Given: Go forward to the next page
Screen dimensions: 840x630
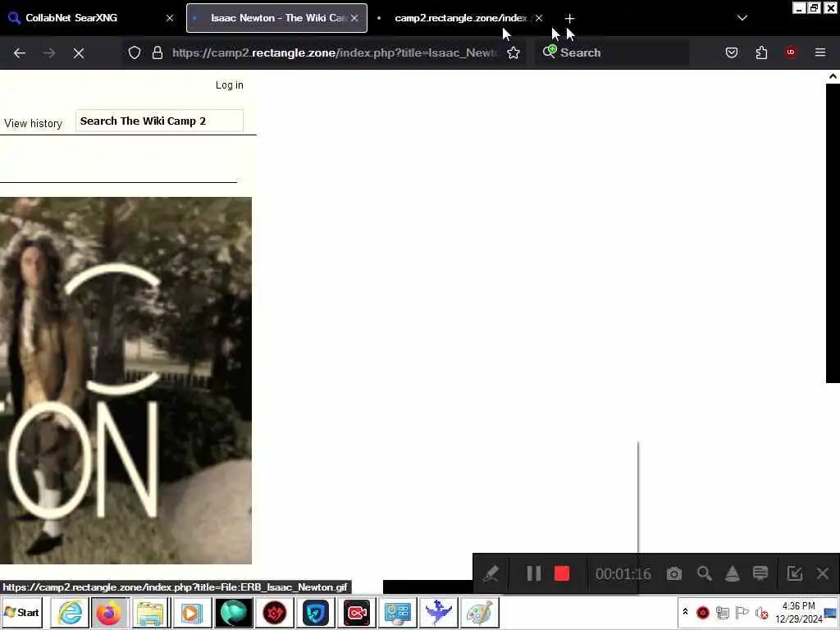Looking at the screenshot, I should pyautogui.click(x=49, y=53).
